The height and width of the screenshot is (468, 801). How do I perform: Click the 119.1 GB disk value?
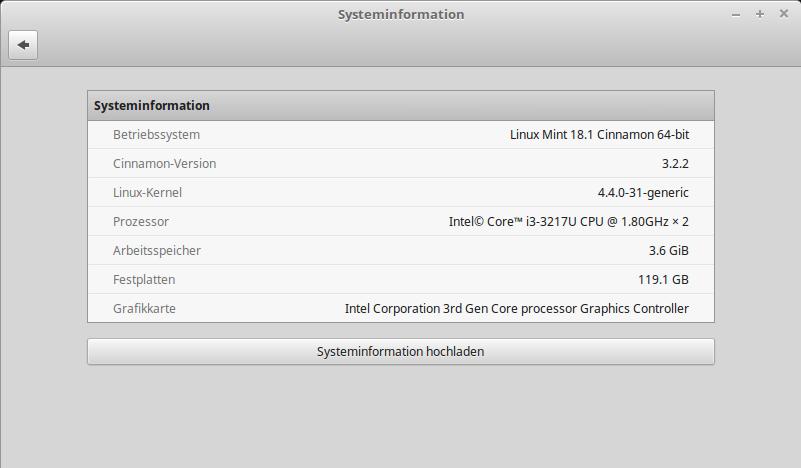pyautogui.click(x=663, y=280)
